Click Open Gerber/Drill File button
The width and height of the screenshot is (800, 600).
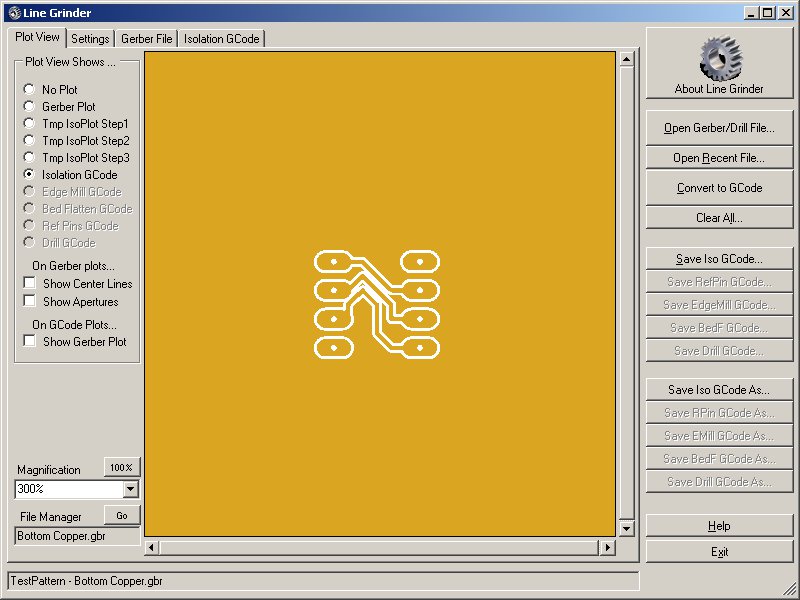[719, 128]
